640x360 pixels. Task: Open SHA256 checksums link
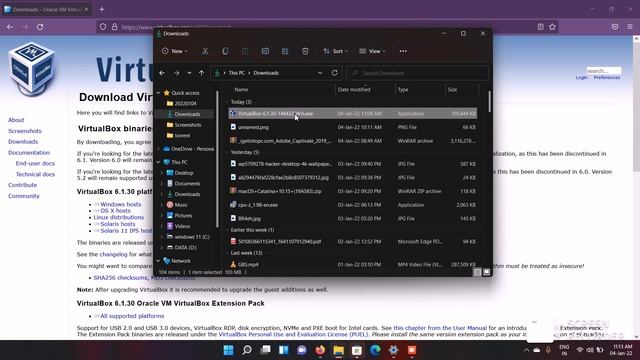(120, 278)
